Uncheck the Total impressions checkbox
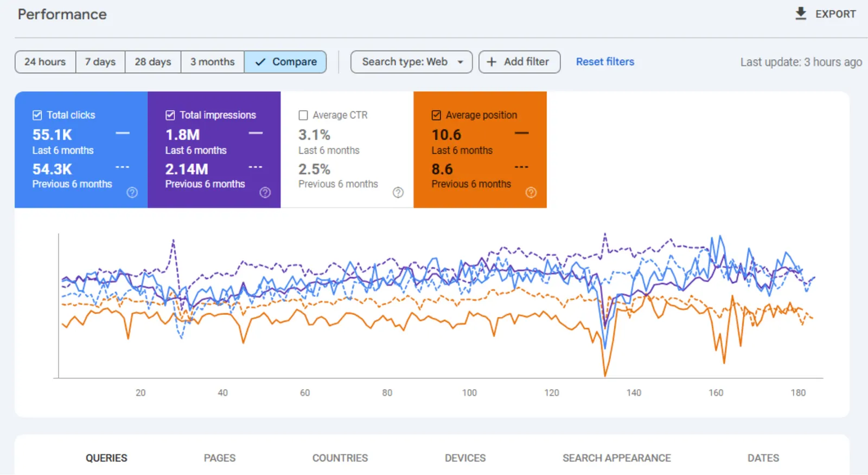 [x=170, y=115]
